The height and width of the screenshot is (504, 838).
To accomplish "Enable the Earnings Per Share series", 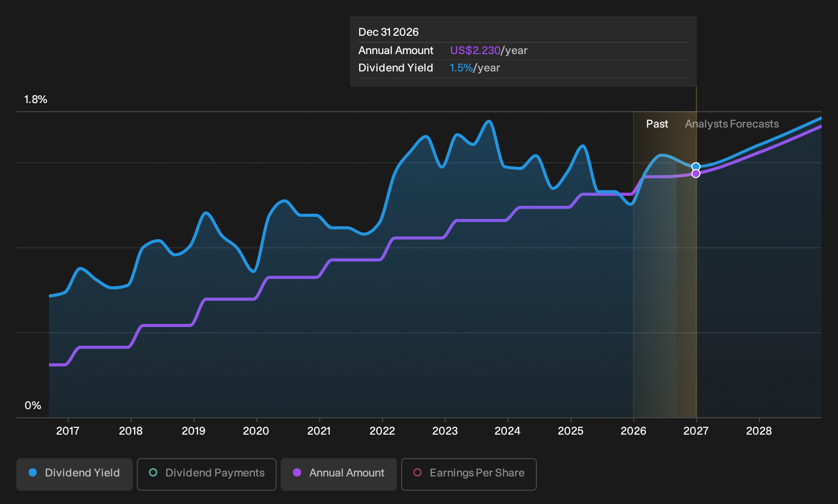I will (469, 474).
